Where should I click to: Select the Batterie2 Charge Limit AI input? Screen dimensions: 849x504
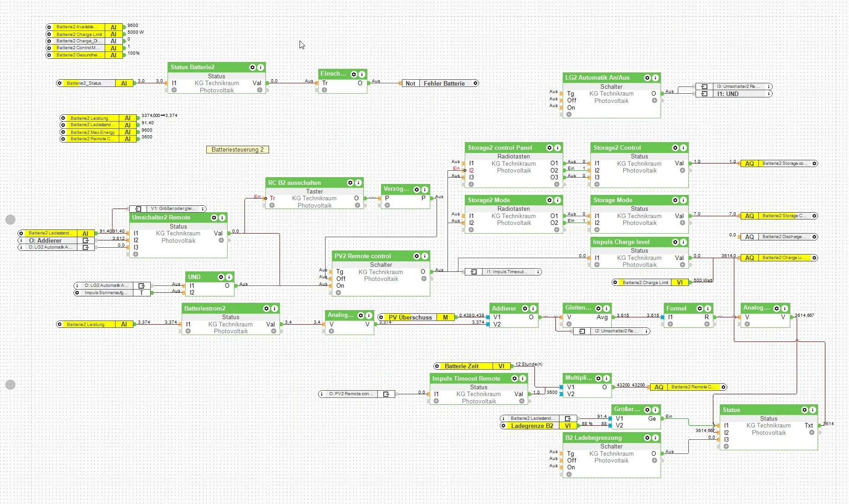pos(84,34)
